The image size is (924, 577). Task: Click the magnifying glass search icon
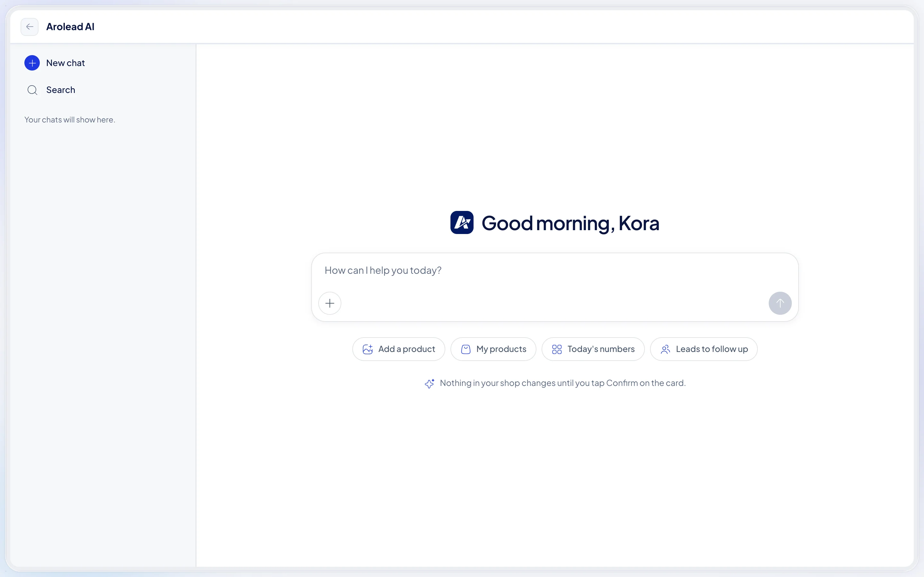(x=32, y=90)
